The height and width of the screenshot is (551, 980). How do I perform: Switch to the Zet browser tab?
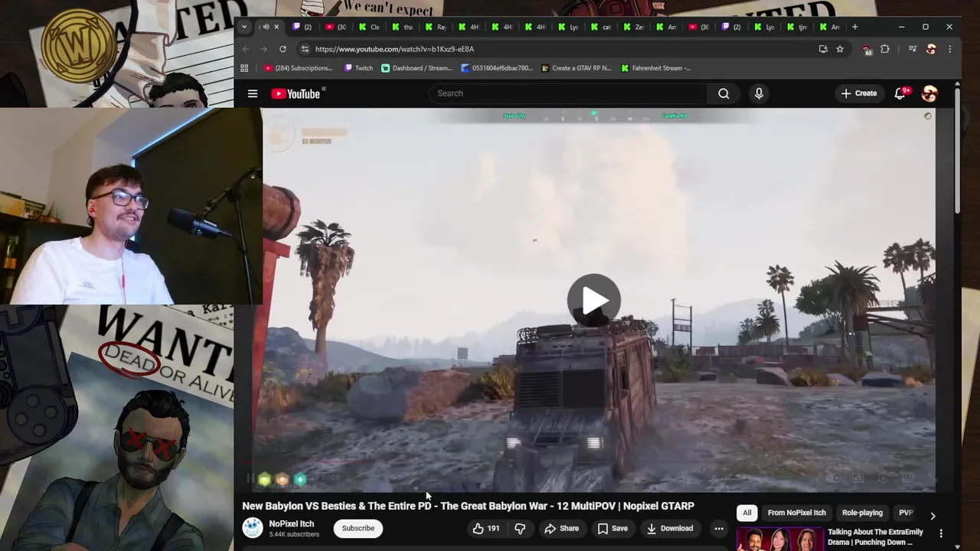tap(634, 27)
